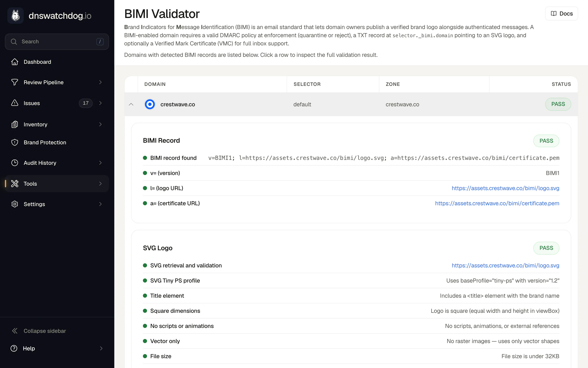
Task: Click the Brand Protection shield icon
Action: point(14,142)
